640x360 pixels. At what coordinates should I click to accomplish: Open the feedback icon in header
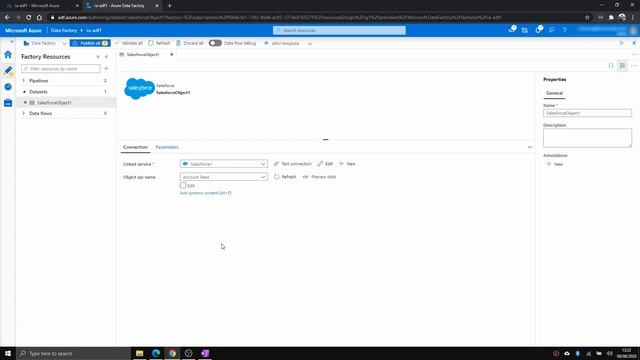tap(551, 30)
